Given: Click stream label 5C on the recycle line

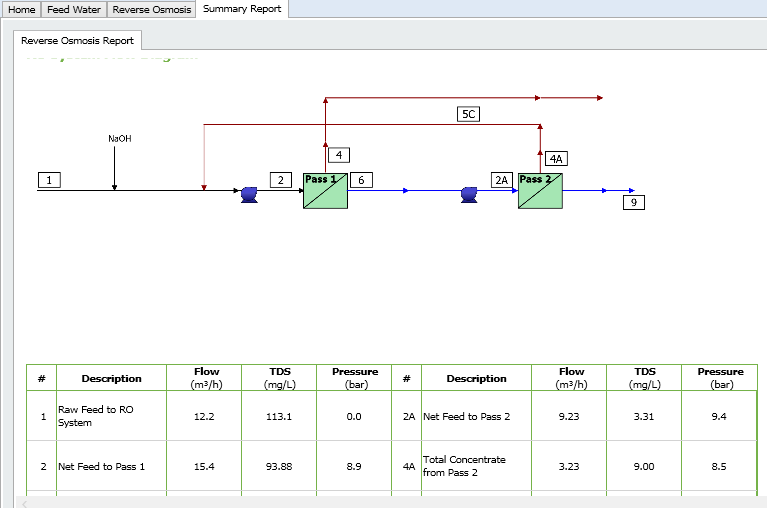Looking at the screenshot, I should point(468,114).
